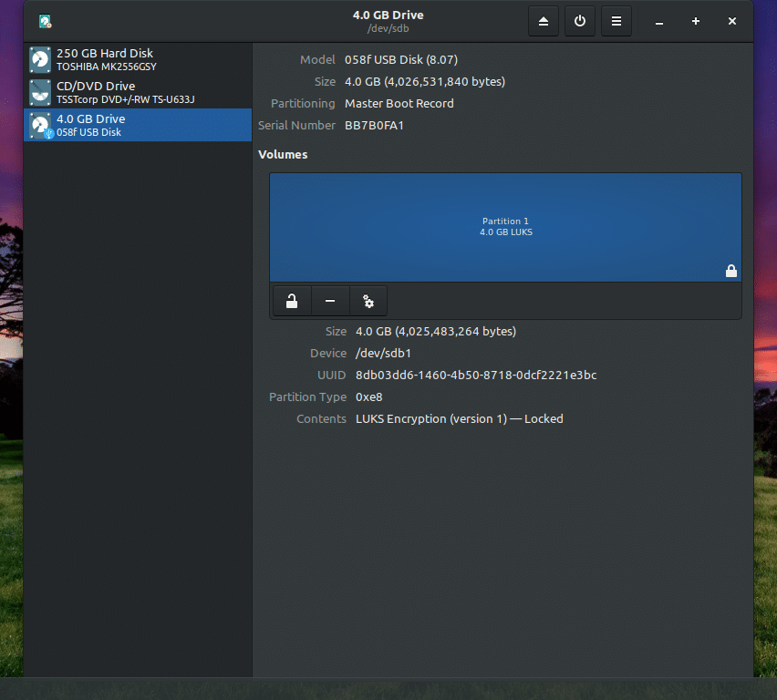This screenshot has height=700, width=777.
Task: Eject the 4.0 GB drive
Action: coord(544,21)
